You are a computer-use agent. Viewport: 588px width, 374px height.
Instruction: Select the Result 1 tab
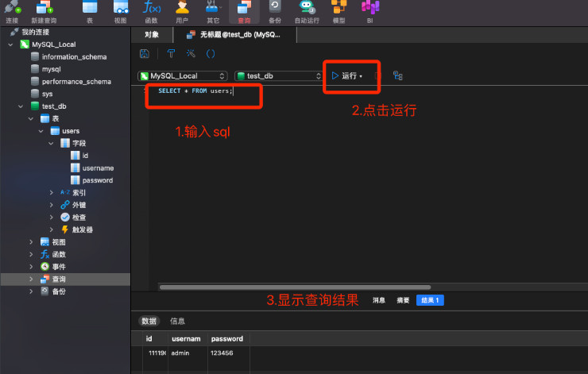430,300
